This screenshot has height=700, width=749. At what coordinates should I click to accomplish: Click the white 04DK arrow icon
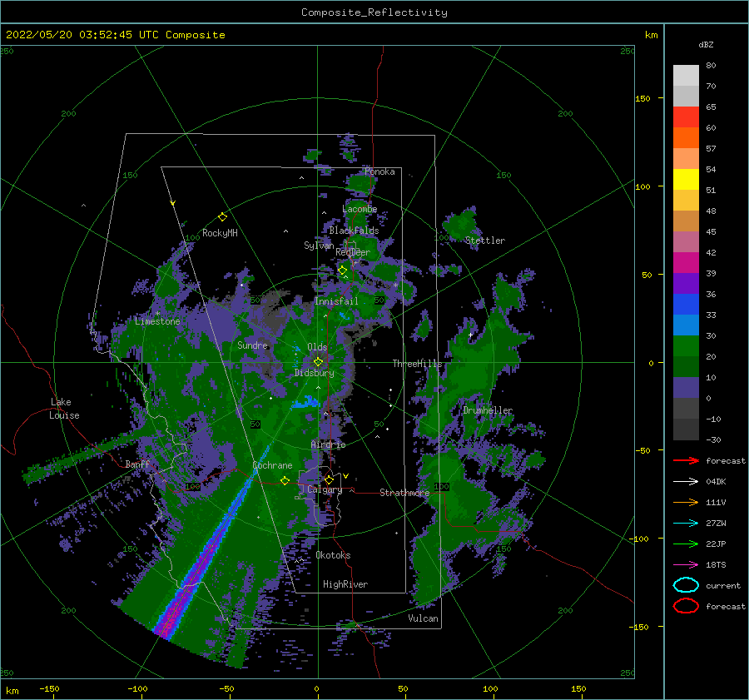coord(686,481)
